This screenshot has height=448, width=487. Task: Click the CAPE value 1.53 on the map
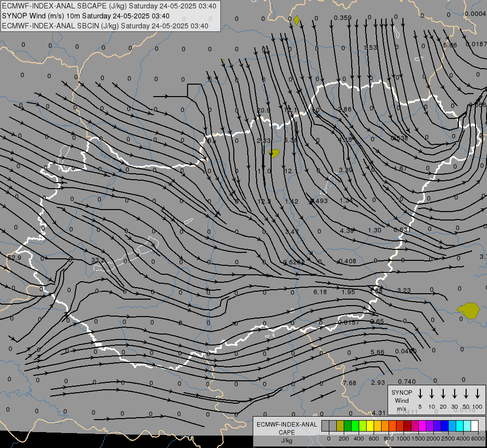pos(370,48)
